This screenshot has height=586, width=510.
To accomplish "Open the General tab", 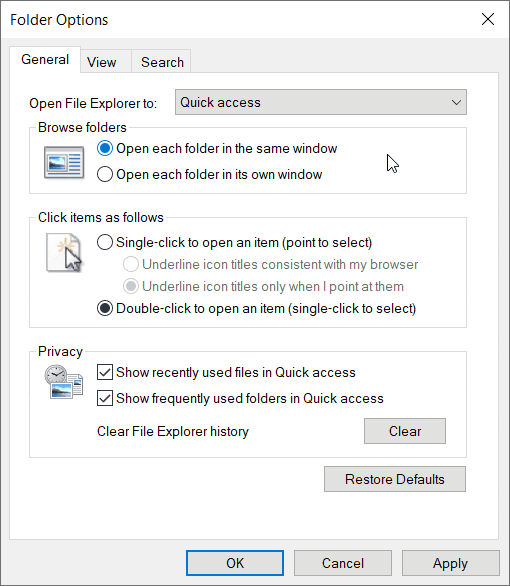I will click(45, 59).
